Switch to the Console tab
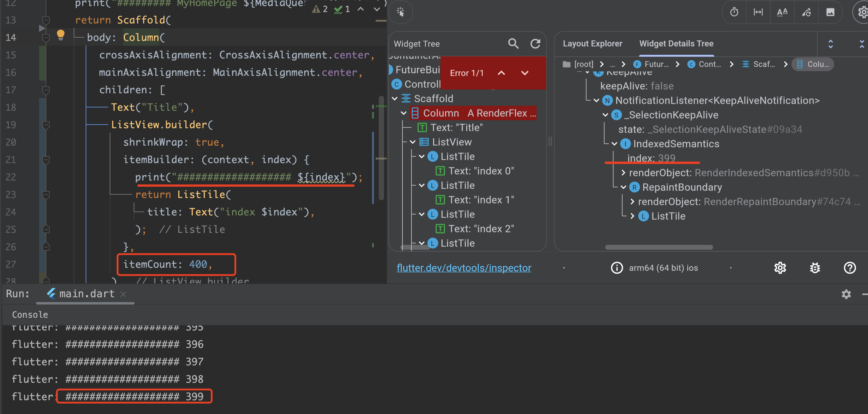The height and width of the screenshot is (414, 868). pos(30,314)
